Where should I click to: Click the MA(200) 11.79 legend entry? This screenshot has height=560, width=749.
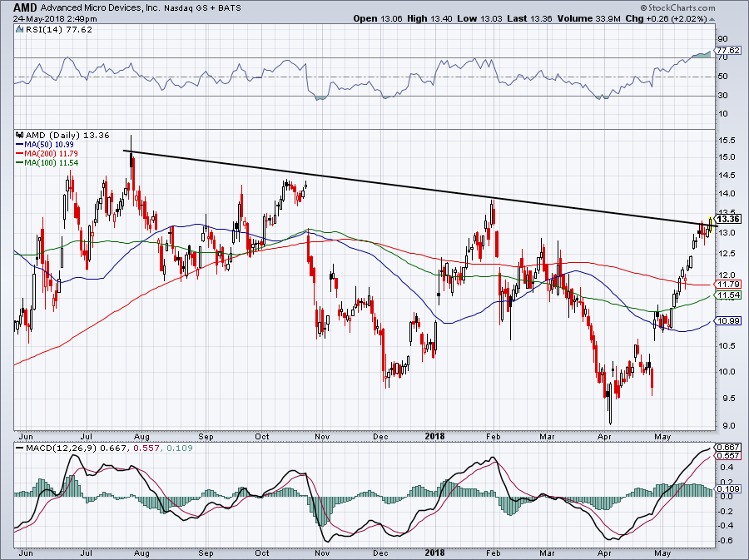tap(47, 154)
